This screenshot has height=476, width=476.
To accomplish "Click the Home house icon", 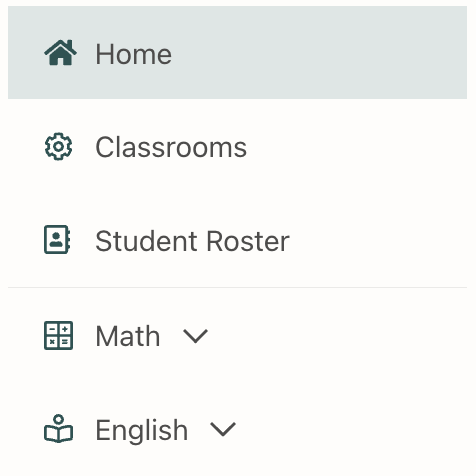I will click(60, 53).
